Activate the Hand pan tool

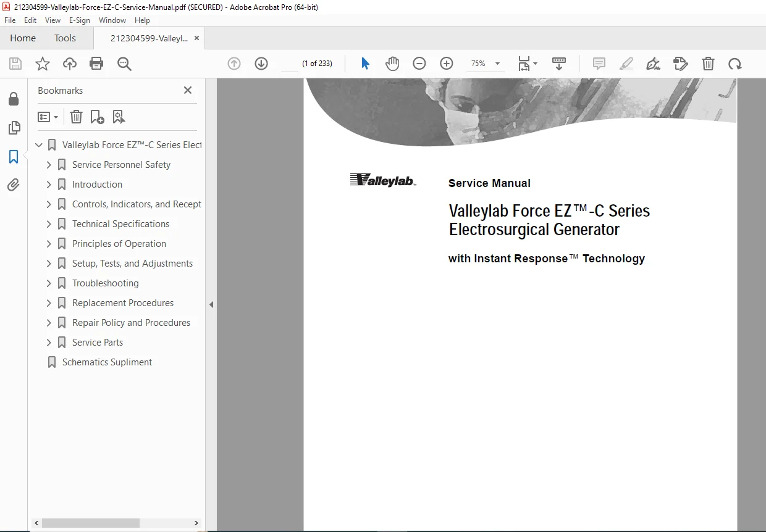pyautogui.click(x=392, y=64)
